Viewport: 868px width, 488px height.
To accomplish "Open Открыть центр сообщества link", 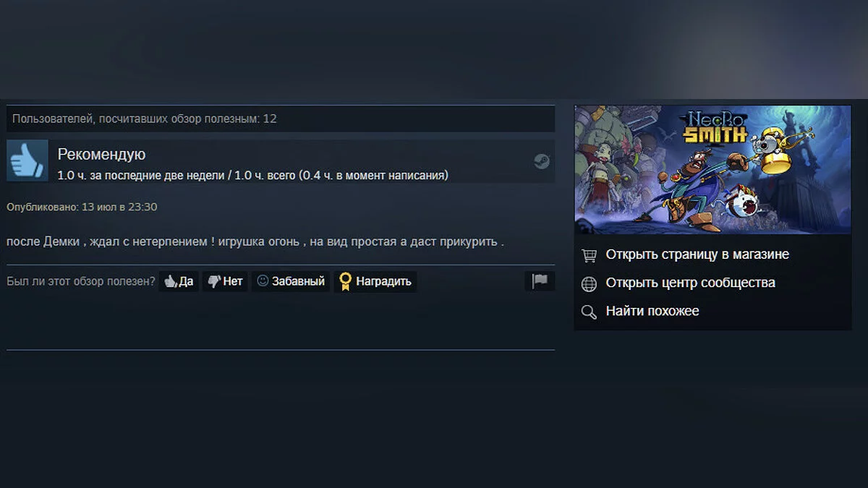I will point(690,283).
